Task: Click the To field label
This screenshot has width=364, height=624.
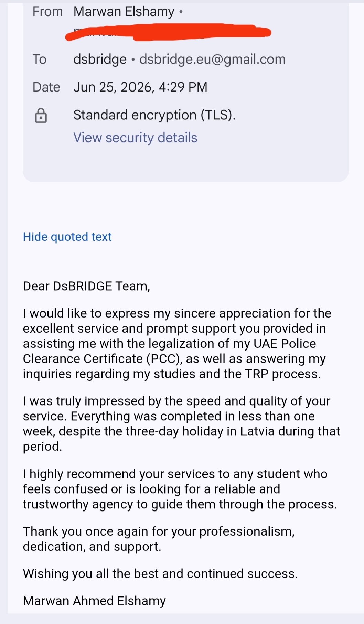Action: pyautogui.click(x=40, y=60)
